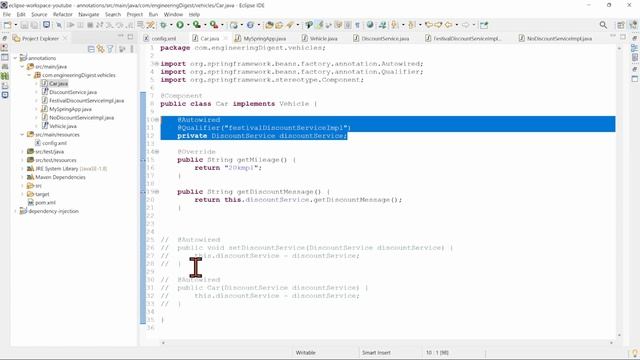Toggle Link with Editor in Project Explorer

100,49
